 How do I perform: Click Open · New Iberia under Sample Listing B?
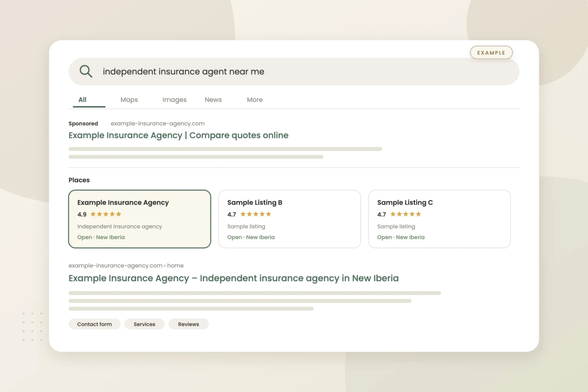[251, 237]
